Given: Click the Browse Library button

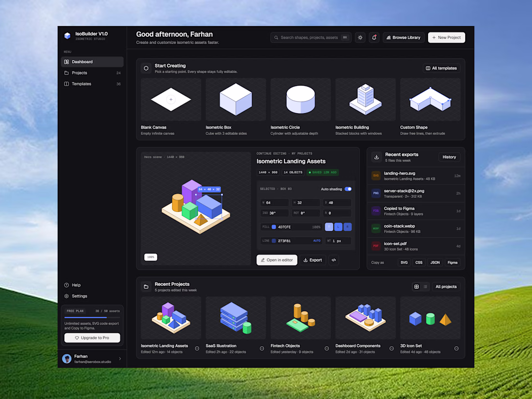Looking at the screenshot, I should (x=403, y=38).
